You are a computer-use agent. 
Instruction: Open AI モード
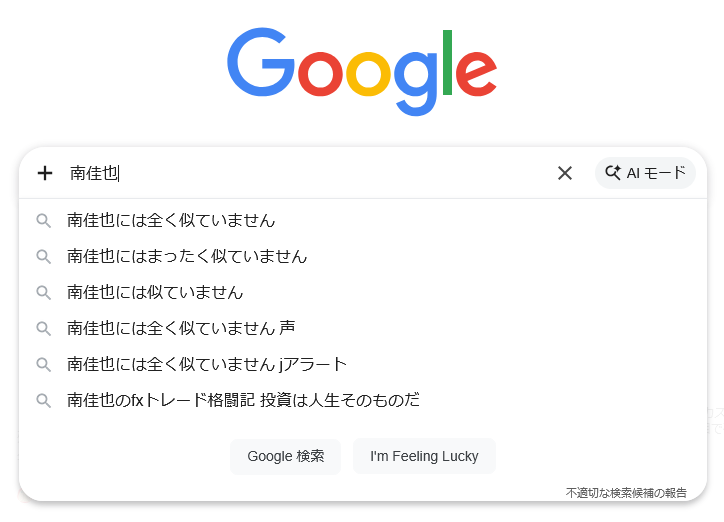click(645, 173)
